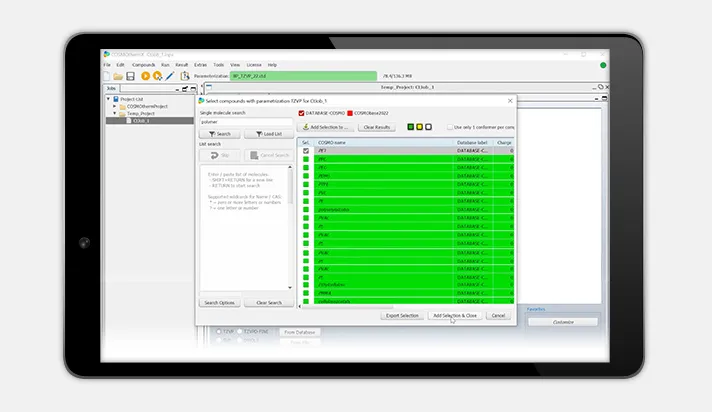Image resolution: width=712 pixels, height=412 pixels.
Task: Click the Clear Results button
Action: (376, 127)
